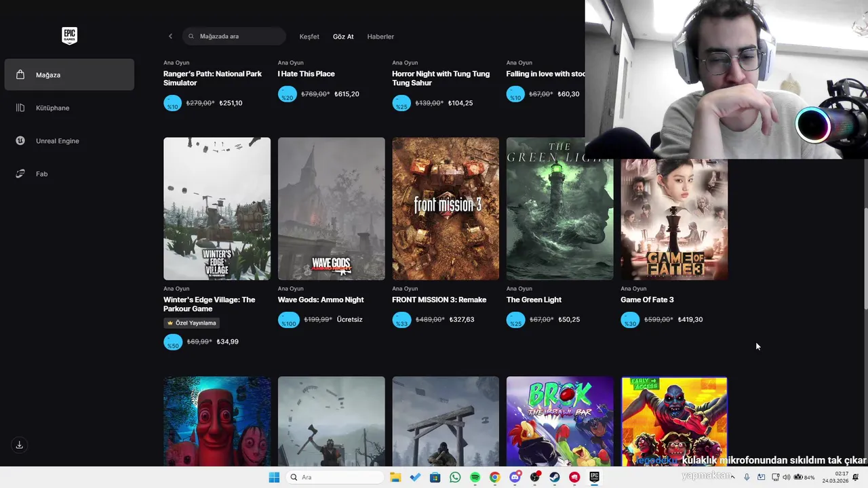Open Horror Night with Tung Tung Sahur
Viewport: 868px width, 488px height.
(x=441, y=78)
